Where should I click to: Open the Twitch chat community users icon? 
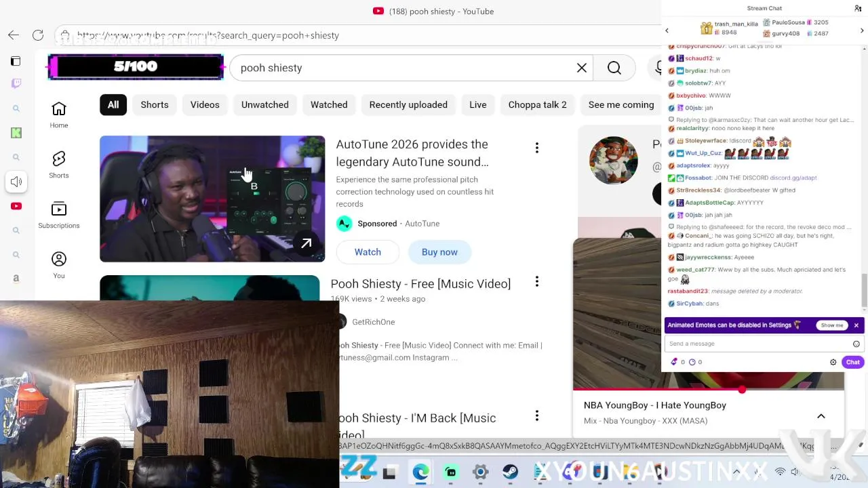(858, 8)
